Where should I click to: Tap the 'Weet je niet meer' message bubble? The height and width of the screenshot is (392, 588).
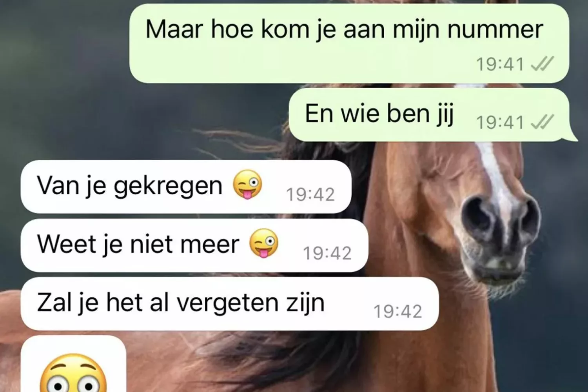click(x=194, y=245)
